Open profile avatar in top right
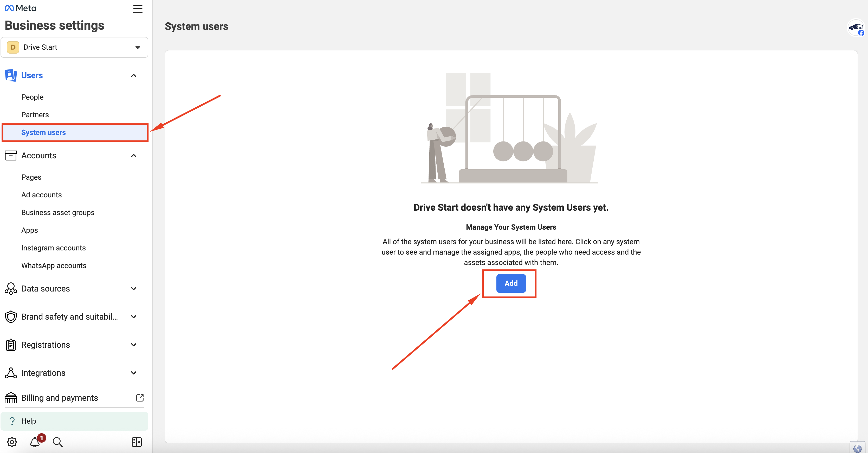 click(855, 28)
